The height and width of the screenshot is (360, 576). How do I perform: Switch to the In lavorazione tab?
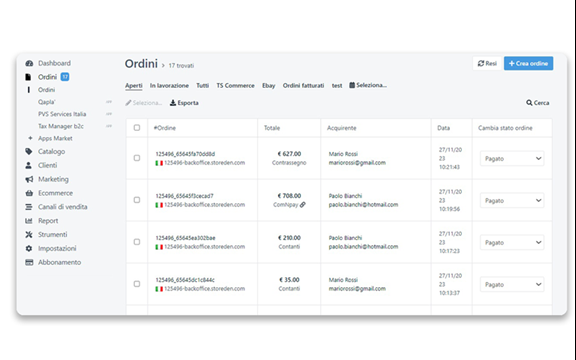tap(169, 86)
